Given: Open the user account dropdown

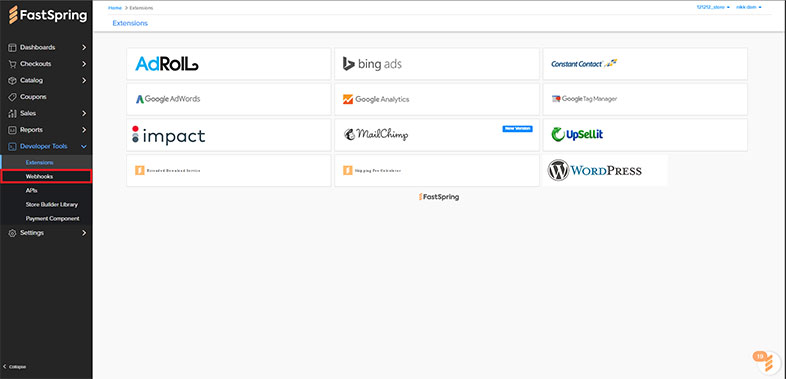Looking at the screenshot, I should [x=749, y=8].
